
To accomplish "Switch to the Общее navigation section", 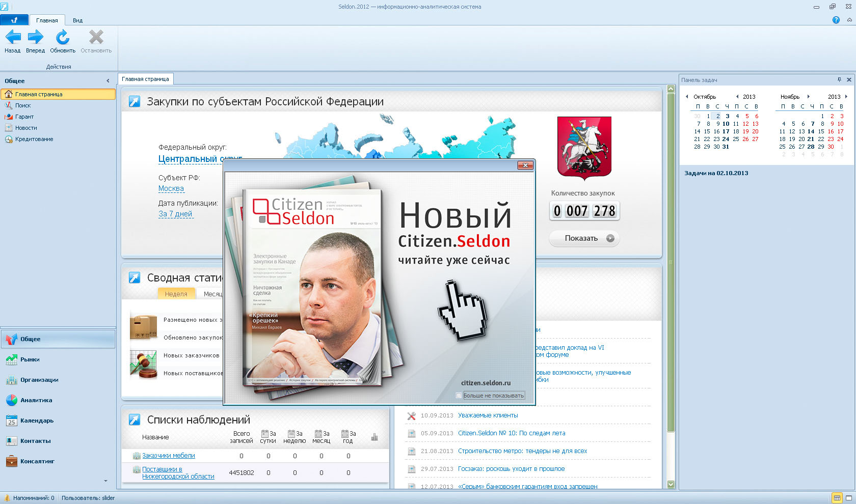I will [x=58, y=339].
